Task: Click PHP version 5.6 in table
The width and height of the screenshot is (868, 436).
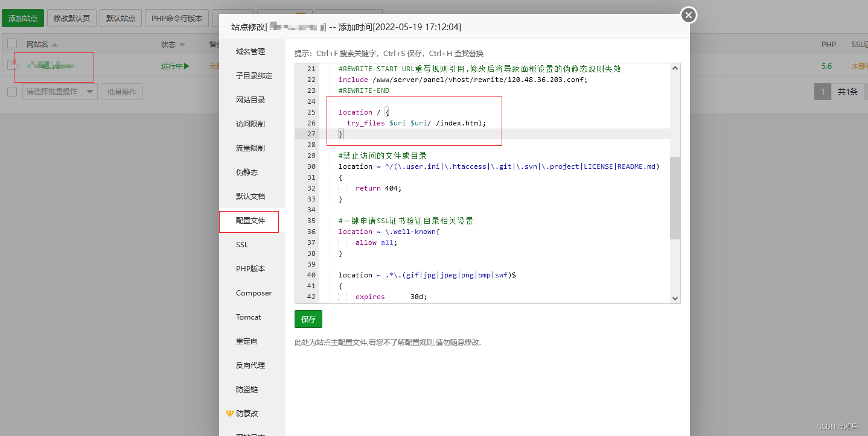Action: click(x=826, y=66)
